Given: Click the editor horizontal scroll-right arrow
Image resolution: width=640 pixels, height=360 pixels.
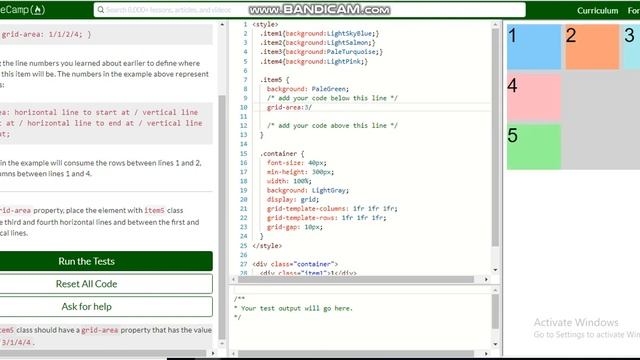Looking at the screenshot, I should tap(486, 280).
